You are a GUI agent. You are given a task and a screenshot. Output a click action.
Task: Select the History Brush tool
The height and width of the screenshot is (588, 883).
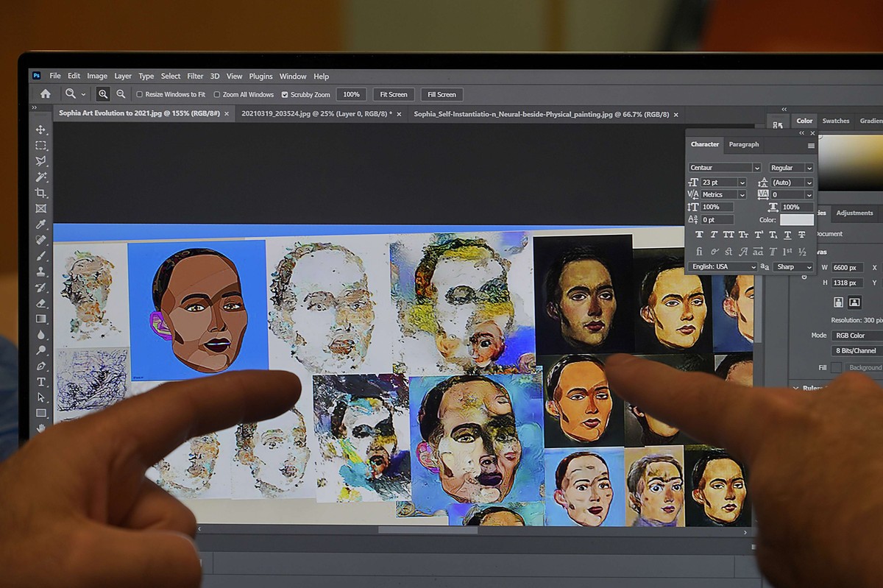tap(41, 287)
